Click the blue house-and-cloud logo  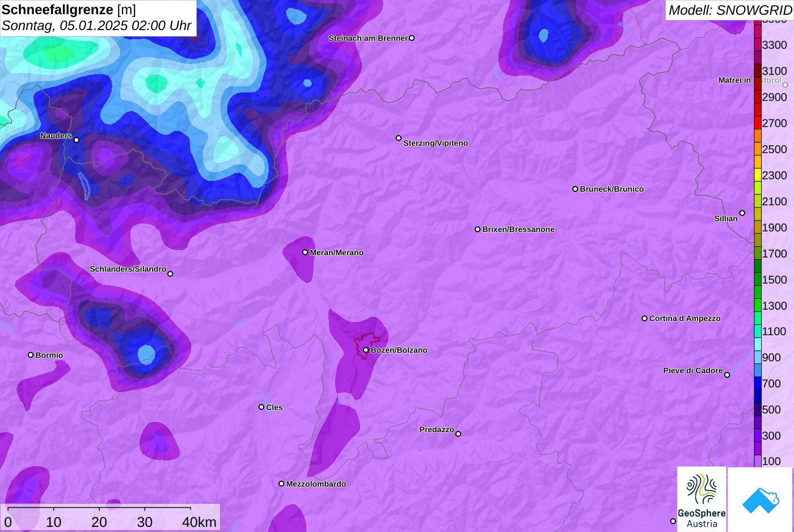[761, 500]
